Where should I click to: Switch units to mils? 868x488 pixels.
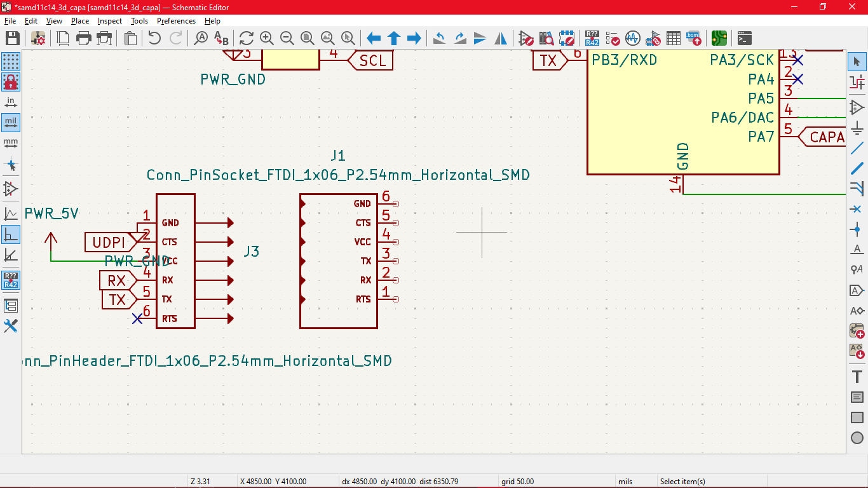(x=11, y=123)
